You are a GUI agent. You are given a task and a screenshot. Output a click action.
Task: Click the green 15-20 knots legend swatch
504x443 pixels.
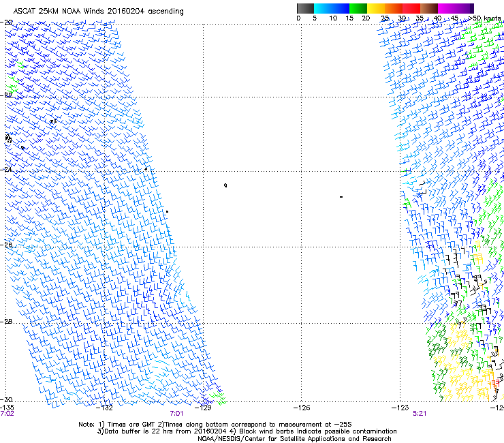tap(358, 8)
